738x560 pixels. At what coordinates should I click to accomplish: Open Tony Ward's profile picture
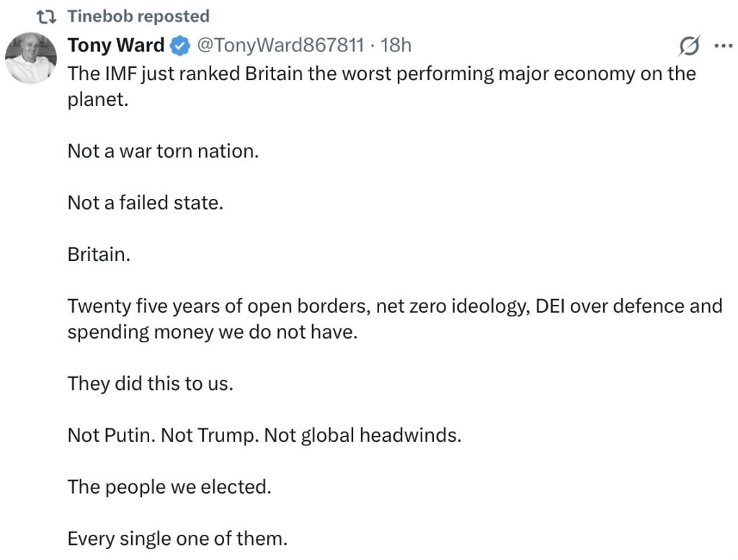(x=31, y=58)
